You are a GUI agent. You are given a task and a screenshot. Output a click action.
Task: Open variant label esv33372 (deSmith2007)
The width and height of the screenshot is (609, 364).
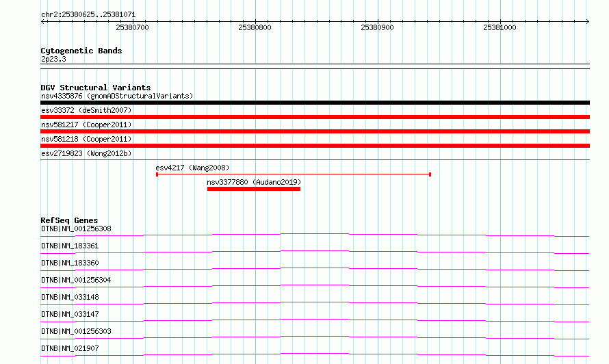point(86,110)
